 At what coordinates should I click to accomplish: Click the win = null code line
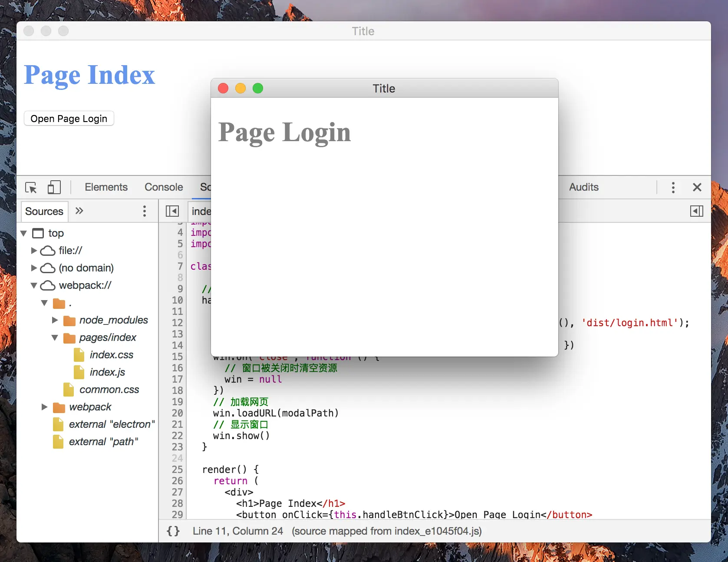(253, 379)
